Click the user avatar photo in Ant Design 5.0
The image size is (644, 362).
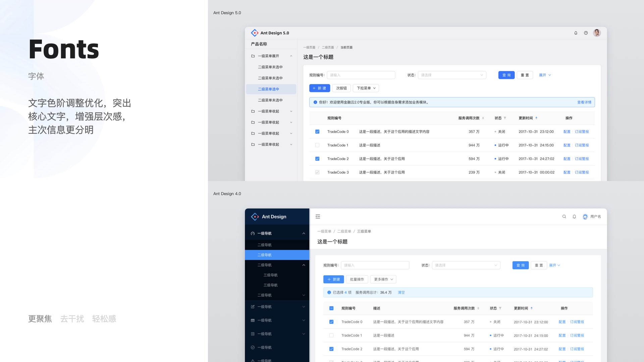click(x=597, y=33)
